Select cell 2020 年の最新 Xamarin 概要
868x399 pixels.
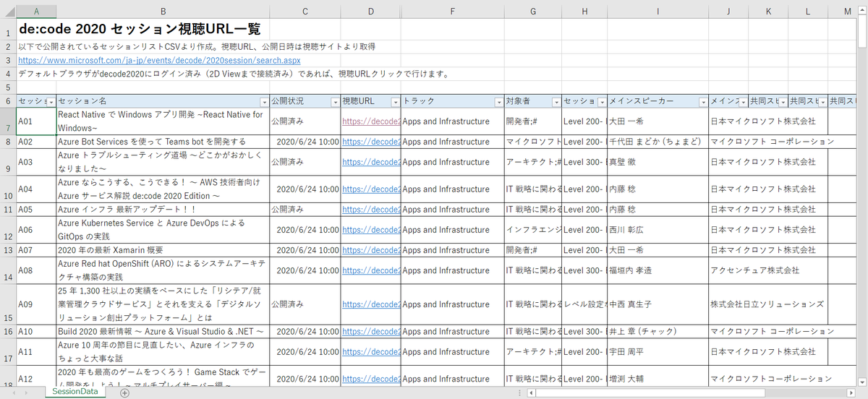pos(163,250)
